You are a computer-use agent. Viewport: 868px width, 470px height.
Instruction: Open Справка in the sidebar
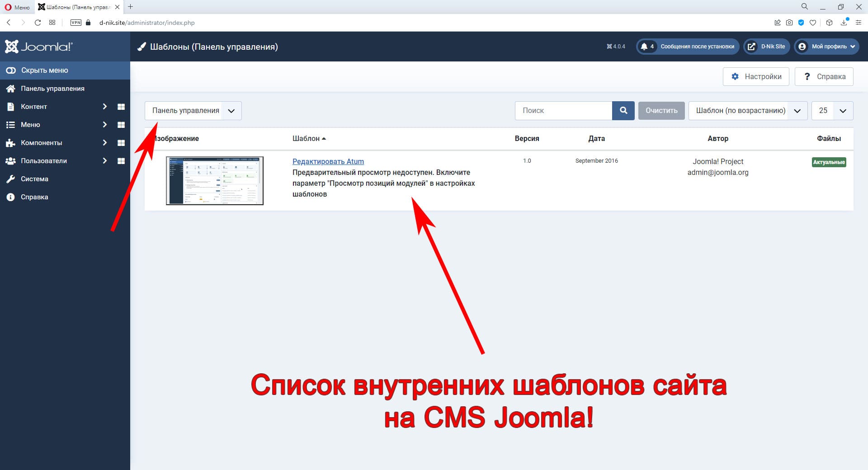coord(34,197)
